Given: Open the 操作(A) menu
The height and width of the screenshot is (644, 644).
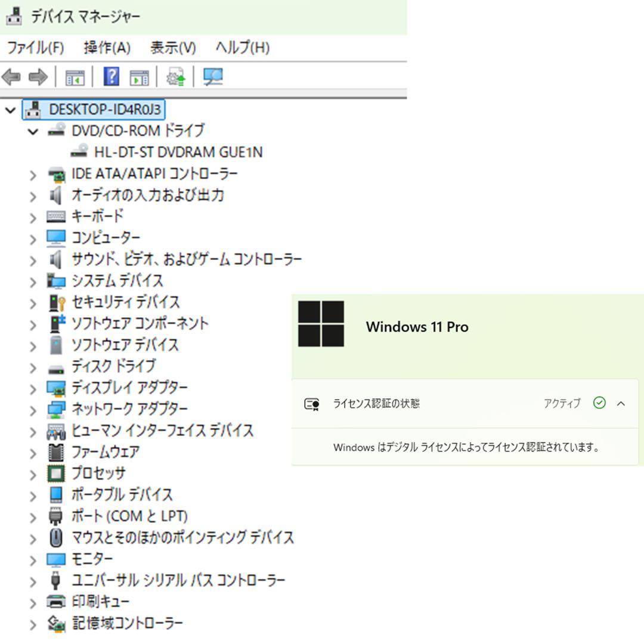Looking at the screenshot, I should 106,48.
